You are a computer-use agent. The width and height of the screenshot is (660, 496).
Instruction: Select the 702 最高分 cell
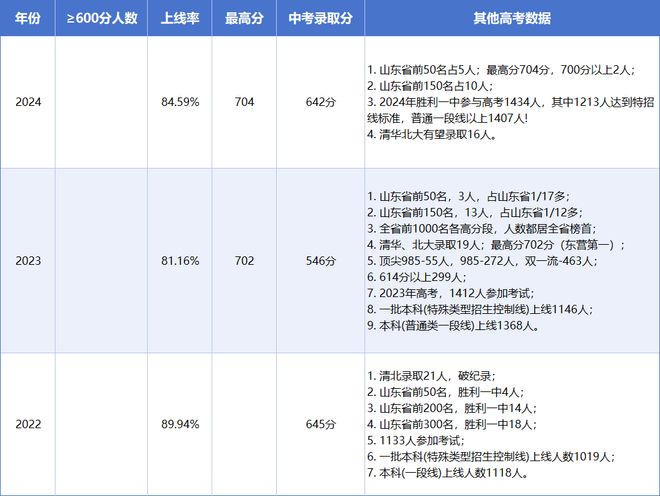pos(243,260)
